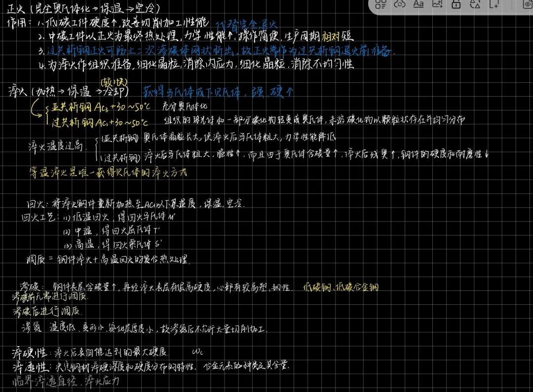Click the term '淬硬性'
Viewport: 533px width, 392px height.
click(30, 353)
